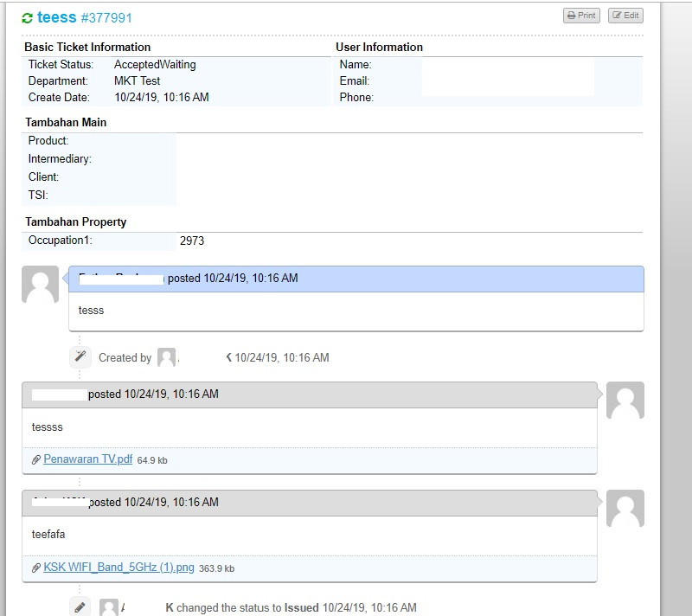Click the empty Name field under User Information
This screenshot has height=616, width=692.
coord(507,65)
